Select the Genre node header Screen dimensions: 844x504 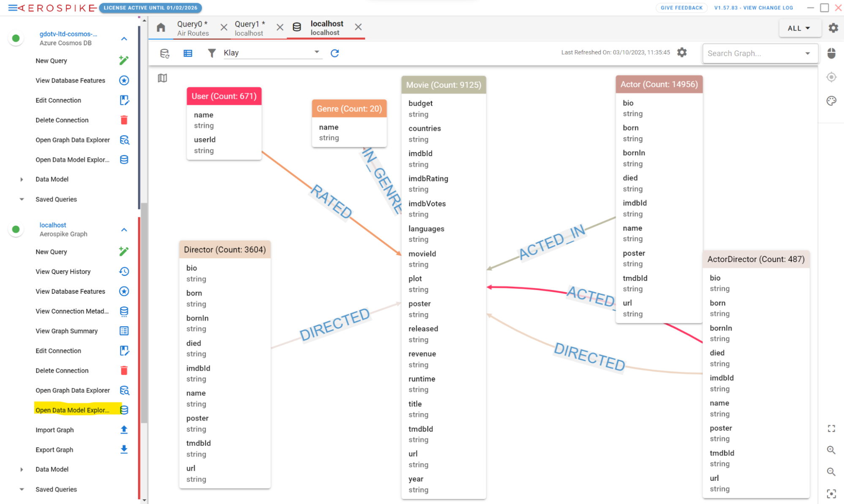click(349, 108)
